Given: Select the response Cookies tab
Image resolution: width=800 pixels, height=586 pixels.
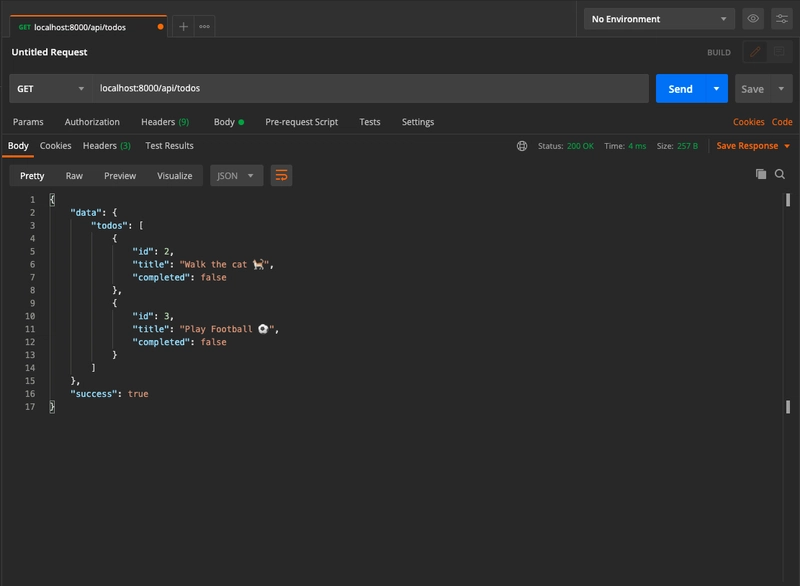Looking at the screenshot, I should (56, 146).
